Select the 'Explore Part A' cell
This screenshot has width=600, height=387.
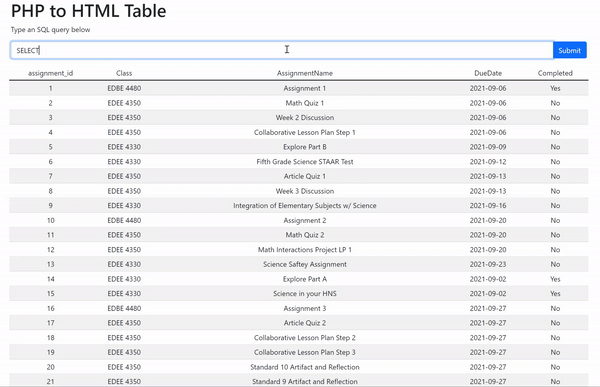pos(305,279)
